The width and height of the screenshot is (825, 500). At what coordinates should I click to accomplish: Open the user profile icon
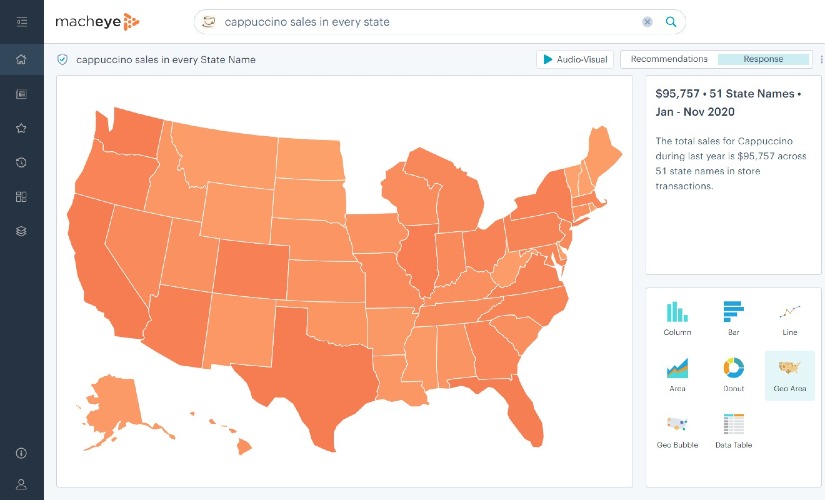(x=21, y=484)
